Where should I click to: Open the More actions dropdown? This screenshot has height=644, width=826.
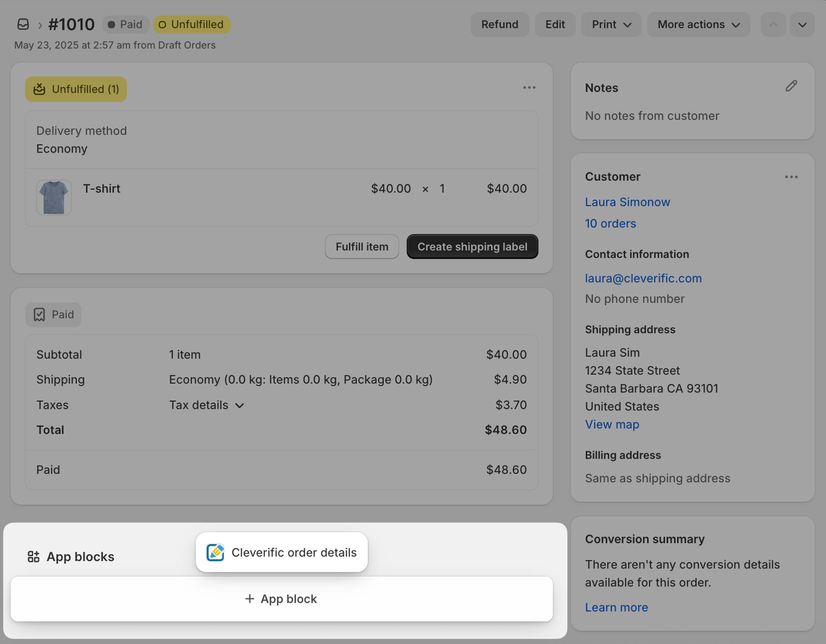pyautogui.click(x=698, y=25)
